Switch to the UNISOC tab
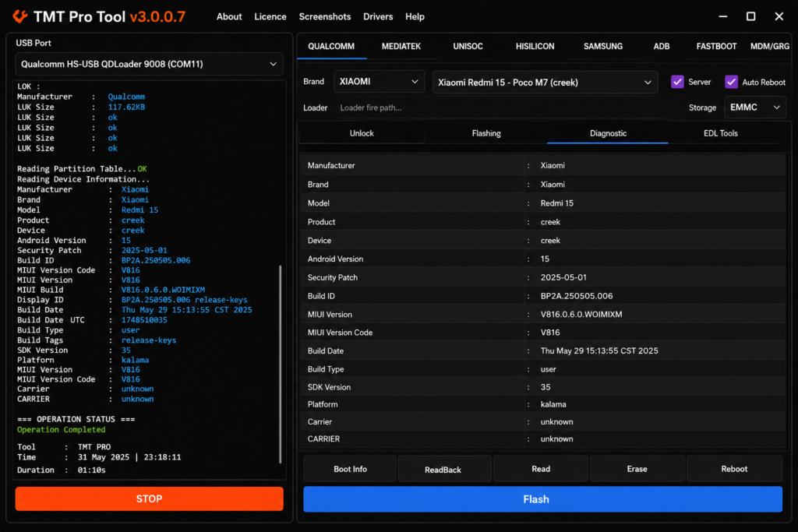The width and height of the screenshot is (798, 532). click(468, 46)
